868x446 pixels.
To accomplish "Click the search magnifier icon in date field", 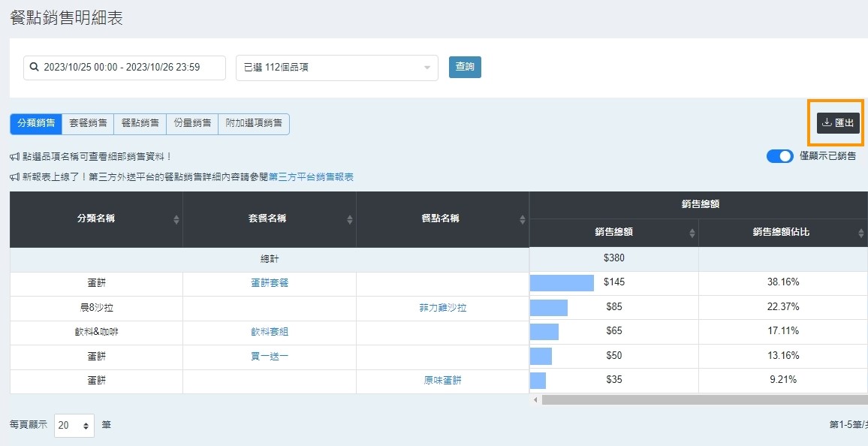I will (34, 68).
